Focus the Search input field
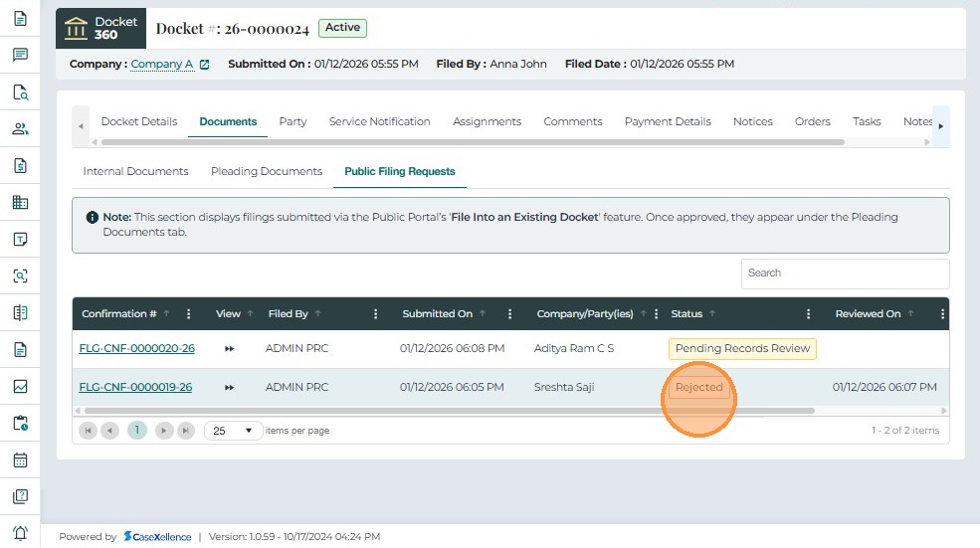Viewport: 980px width, 548px height. coord(845,274)
